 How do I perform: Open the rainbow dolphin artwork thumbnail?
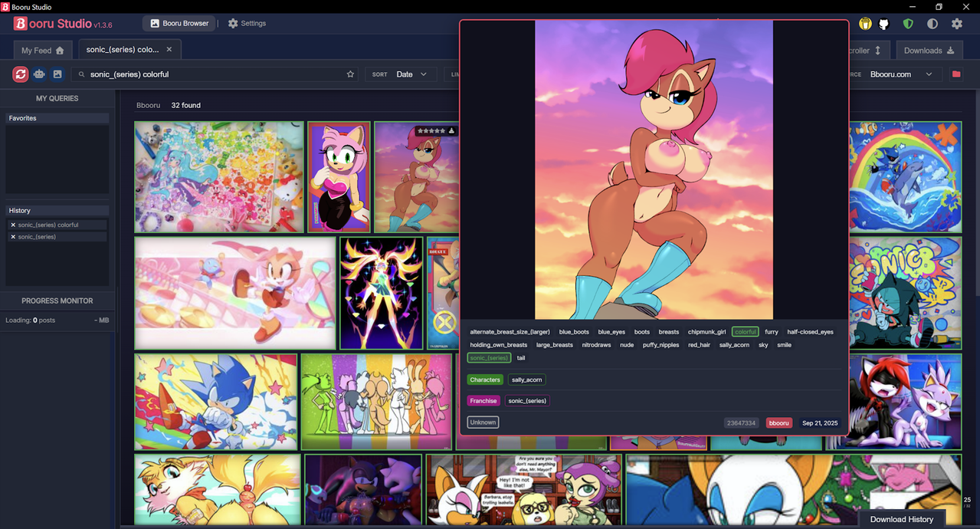905,177
